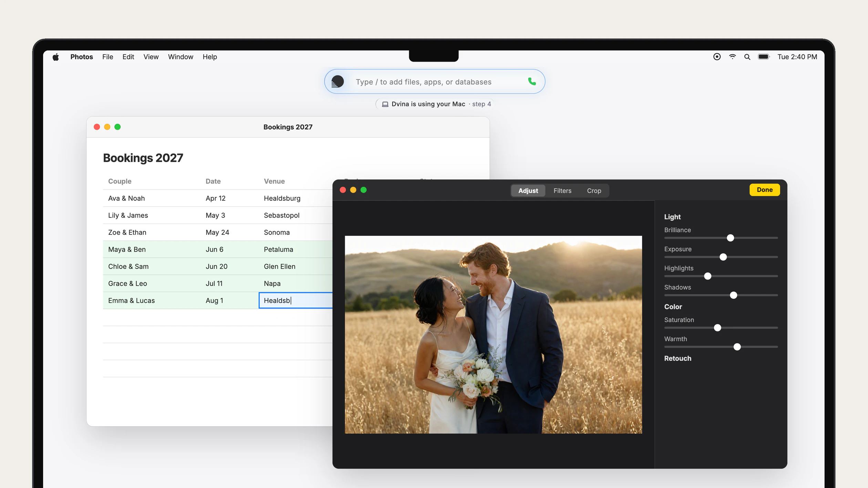Open the Window menu
This screenshot has height=488, width=868.
click(x=180, y=57)
